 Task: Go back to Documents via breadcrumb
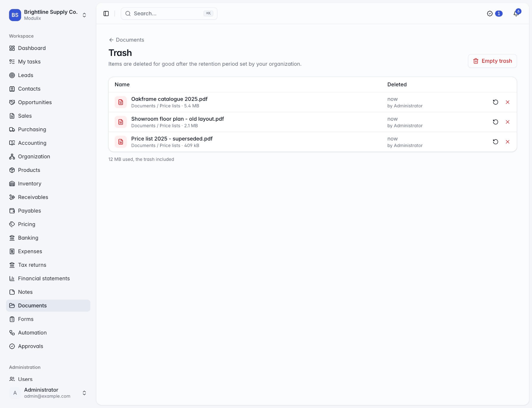[126, 40]
